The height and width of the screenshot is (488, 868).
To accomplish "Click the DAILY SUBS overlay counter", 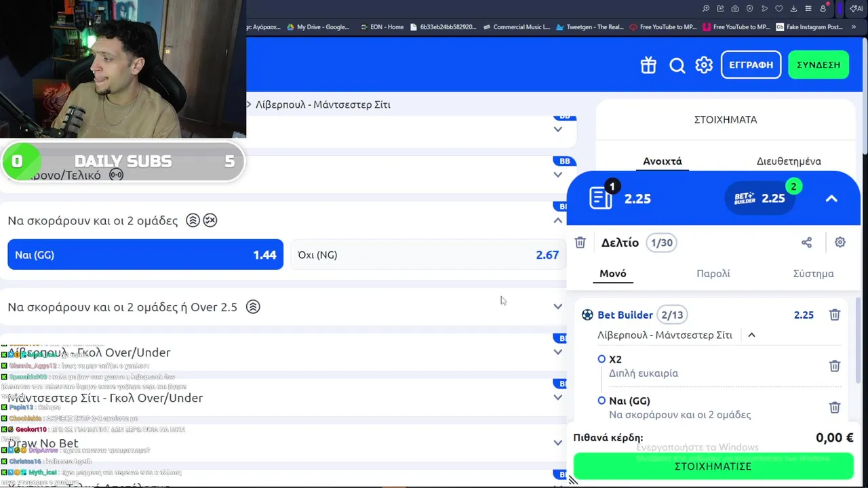I will (x=123, y=161).
